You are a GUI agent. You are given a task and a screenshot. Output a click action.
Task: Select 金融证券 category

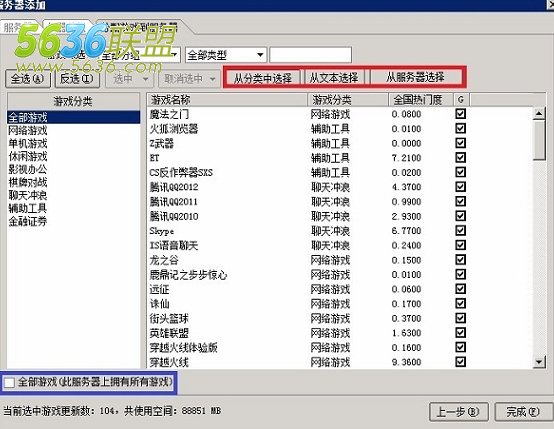point(73,221)
